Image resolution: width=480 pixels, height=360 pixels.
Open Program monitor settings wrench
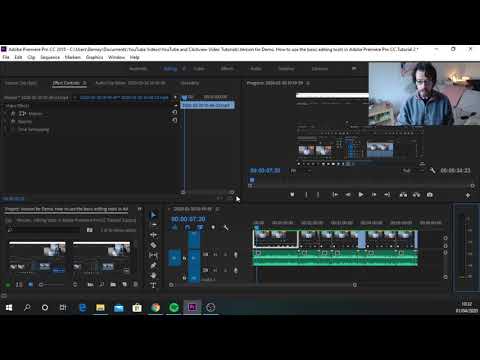[432, 171]
